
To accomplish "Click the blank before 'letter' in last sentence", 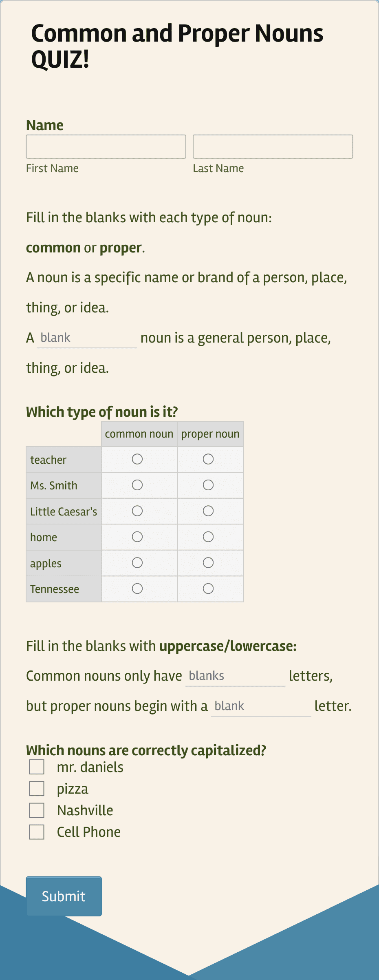I will 261,706.
